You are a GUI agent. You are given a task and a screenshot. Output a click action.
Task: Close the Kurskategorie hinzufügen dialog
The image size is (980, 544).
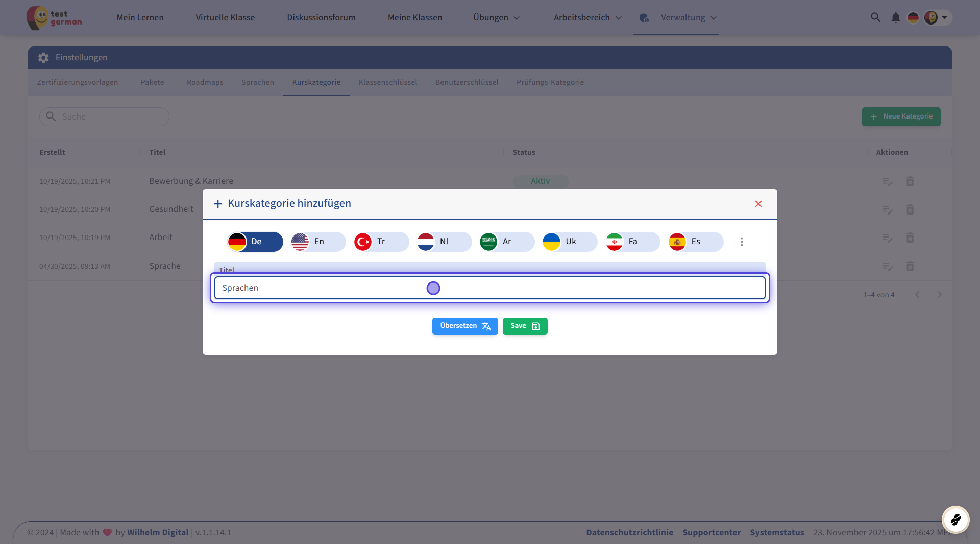[758, 204]
